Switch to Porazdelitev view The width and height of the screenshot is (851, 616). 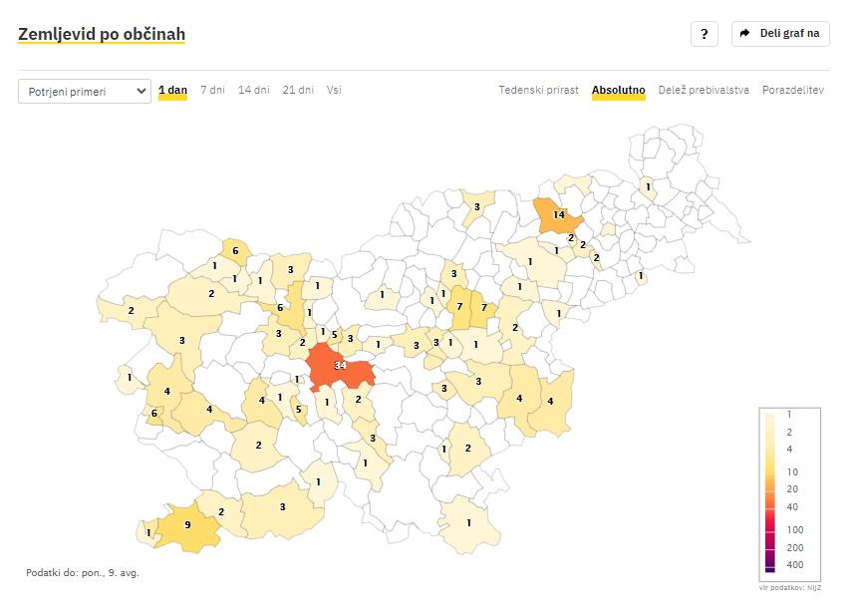pyautogui.click(x=793, y=90)
